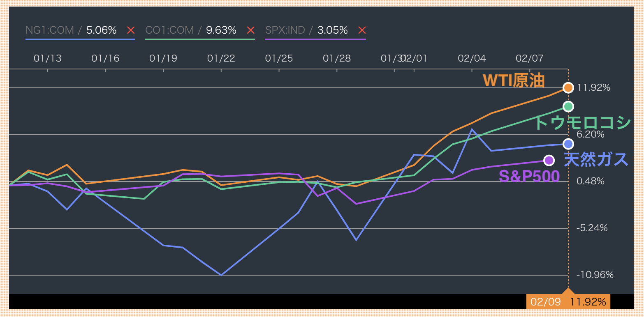Click the 02/04 date tick label

(x=472, y=58)
